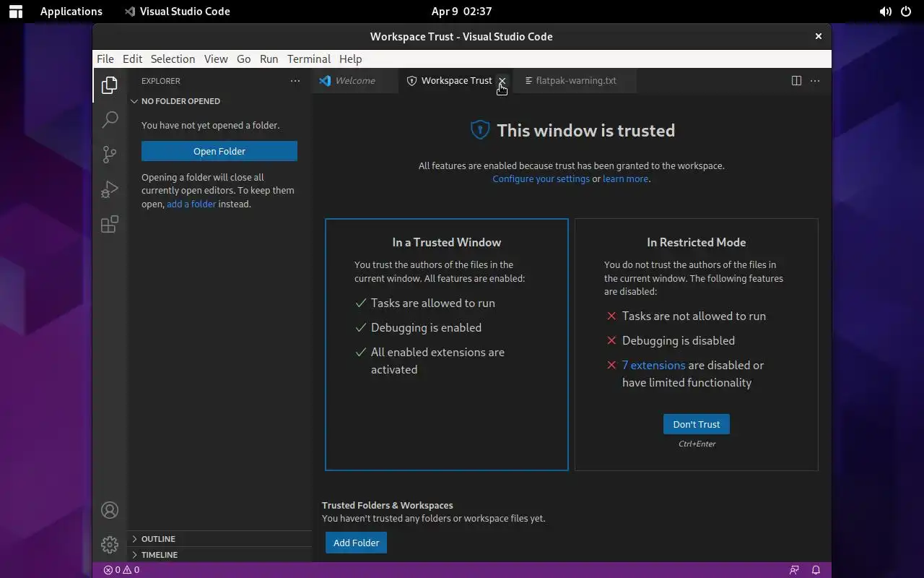Switch to the flatpak-warning.txt tab
Viewport: 924px width, 578px height.
pyautogui.click(x=575, y=81)
